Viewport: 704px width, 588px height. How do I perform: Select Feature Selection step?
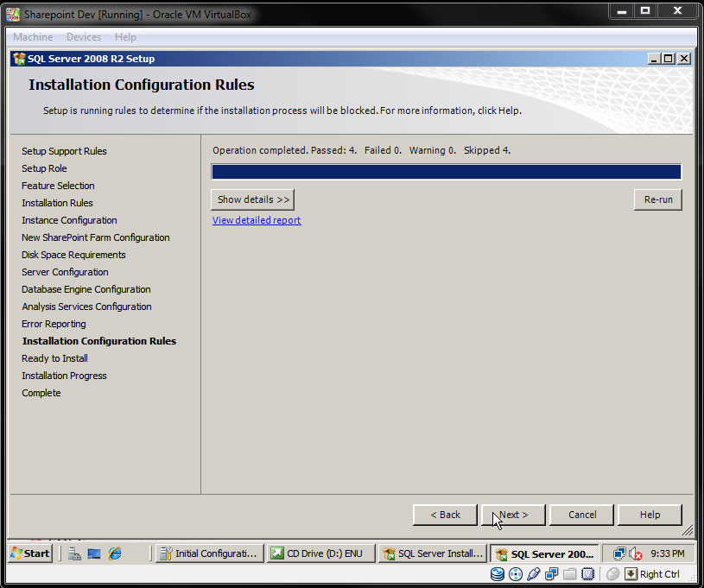tap(58, 186)
